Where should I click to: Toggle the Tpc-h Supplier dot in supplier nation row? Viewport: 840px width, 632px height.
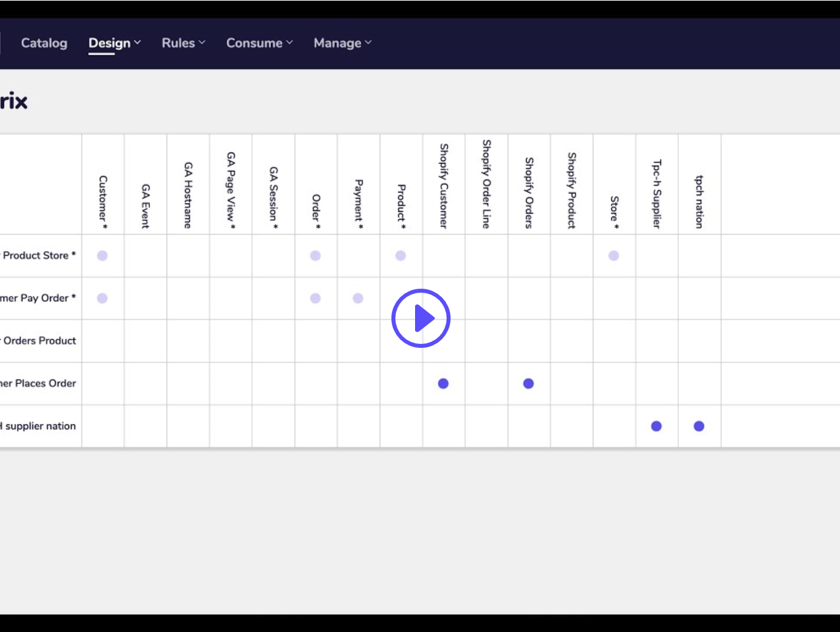click(x=656, y=426)
